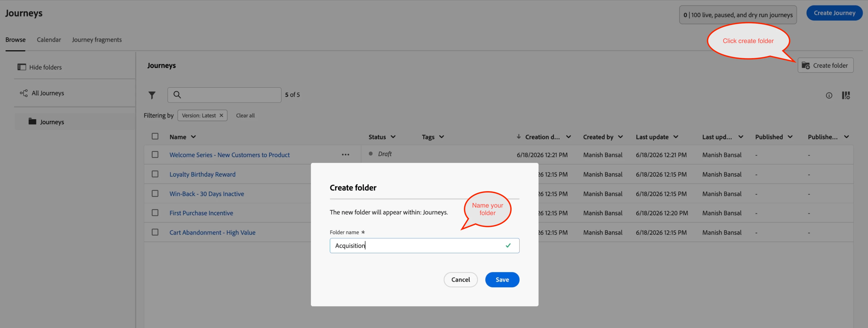Check the Loyalty Birthday Reward checkbox
Screen dimensions: 868x328
pyautogui.click(x=155, y=174)
